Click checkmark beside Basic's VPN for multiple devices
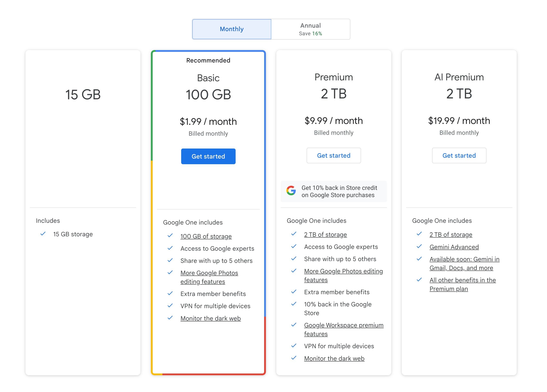Screen dimensions: 547x392 pyautogui.click(x=170, y=305)
